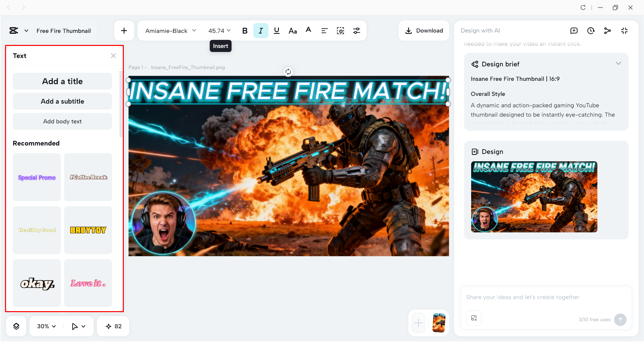Open the AI design history icon
The image size is (644, 342).
tap(591, 31)
